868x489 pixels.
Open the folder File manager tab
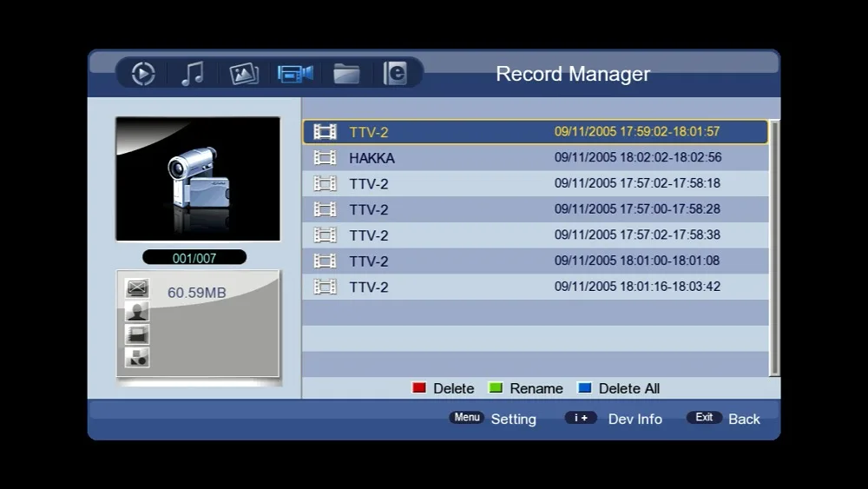click(x=346, y=74)
